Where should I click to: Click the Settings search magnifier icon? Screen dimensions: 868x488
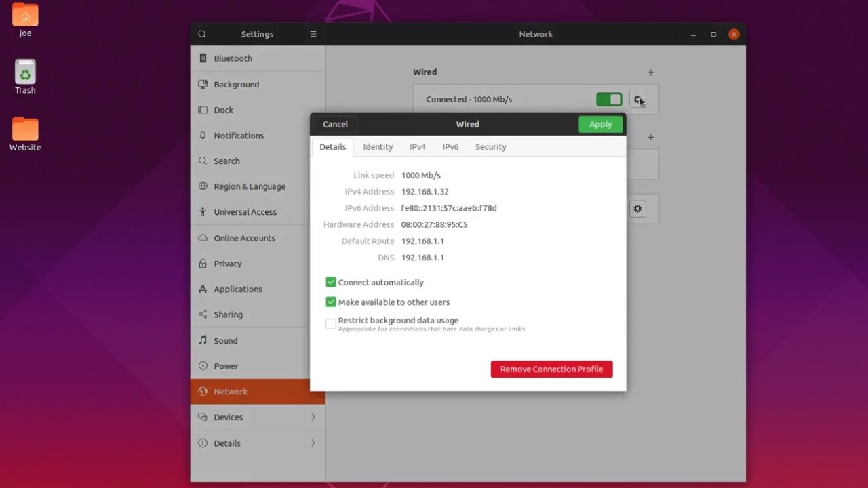(x=202, y=34)
